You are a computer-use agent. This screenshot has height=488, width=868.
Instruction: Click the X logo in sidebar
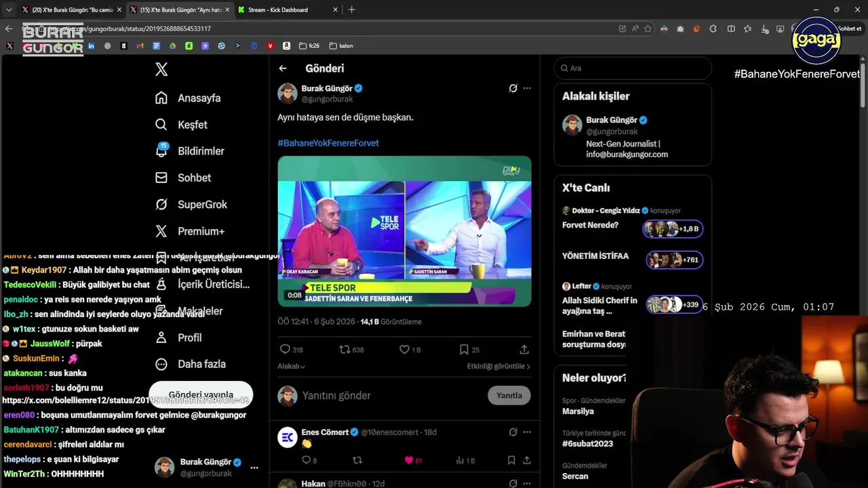[x=161, y=69]
